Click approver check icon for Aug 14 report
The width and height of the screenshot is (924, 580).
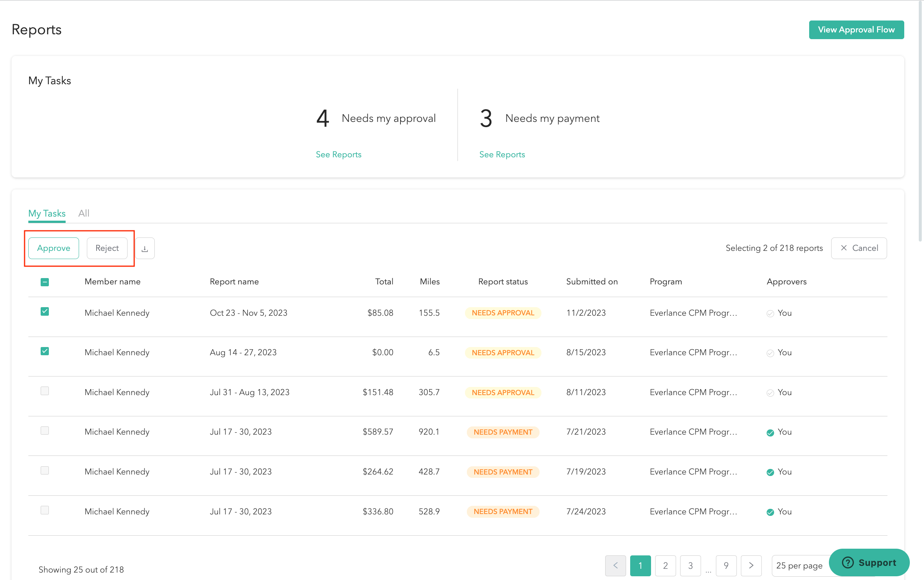[770, 353]
